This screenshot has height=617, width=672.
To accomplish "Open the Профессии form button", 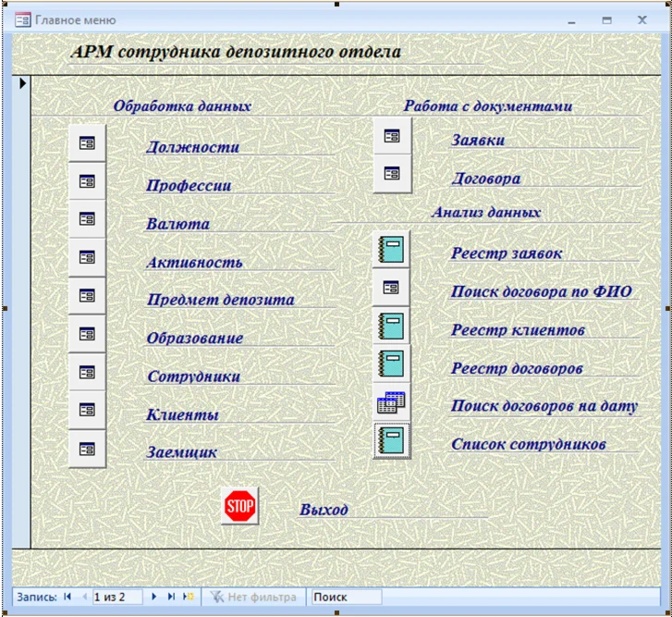I will click(x=87, y=181).
